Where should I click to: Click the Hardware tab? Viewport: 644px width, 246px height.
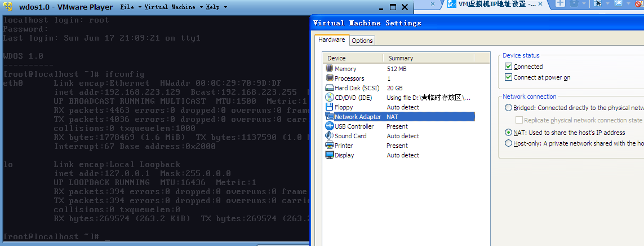tap(332, 40)
